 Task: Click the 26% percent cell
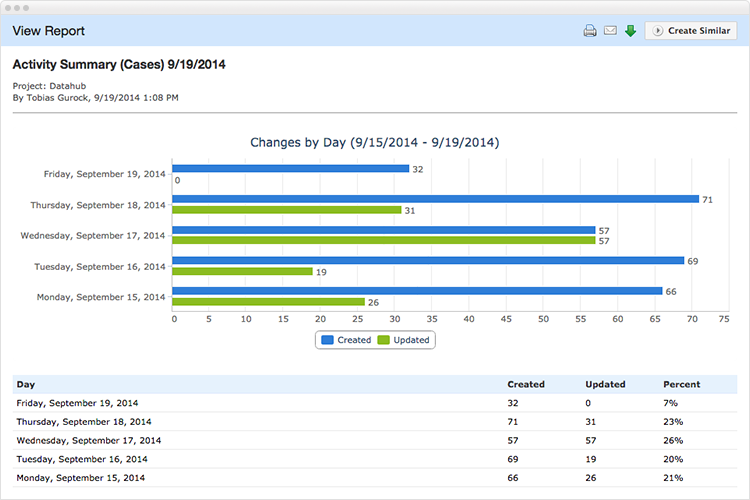(x=673, y=440)
